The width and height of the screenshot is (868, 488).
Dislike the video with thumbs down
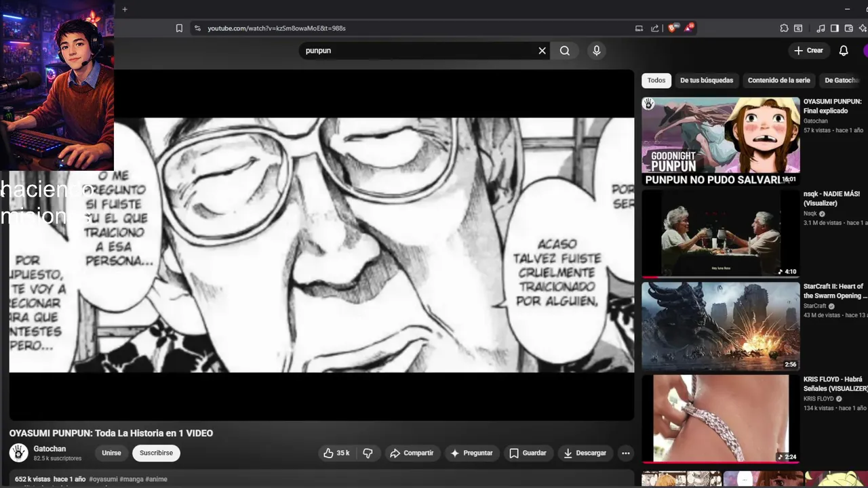(x=368, y=453)
